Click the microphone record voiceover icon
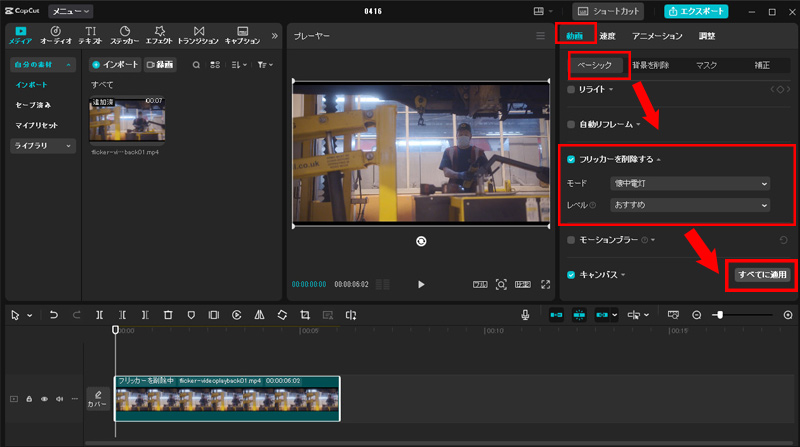The height and width of the screenshot is (447, 800). [x=525, y=315]
